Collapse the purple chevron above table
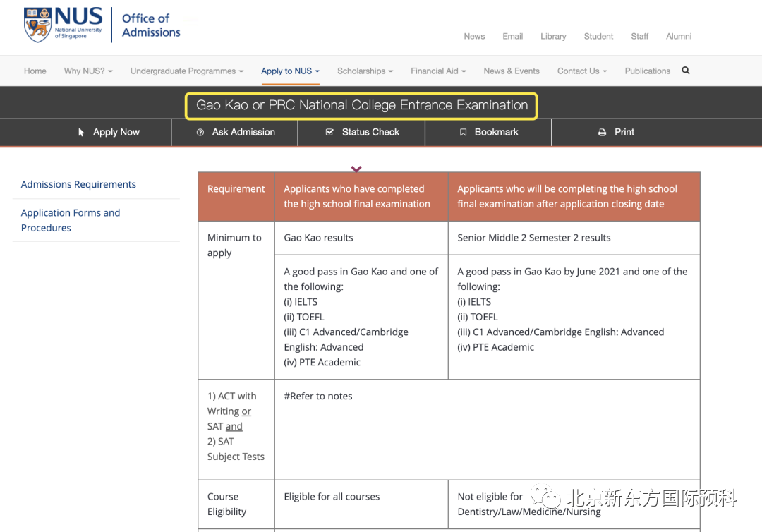The image size is (762, 532). click(x=356, y=169)
